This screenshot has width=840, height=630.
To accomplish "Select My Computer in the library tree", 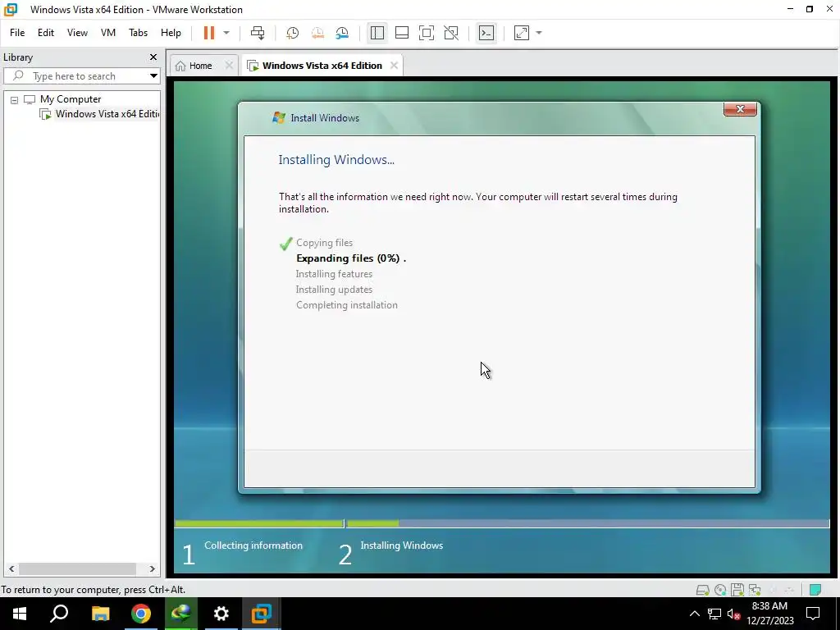I will pos(71,99).
